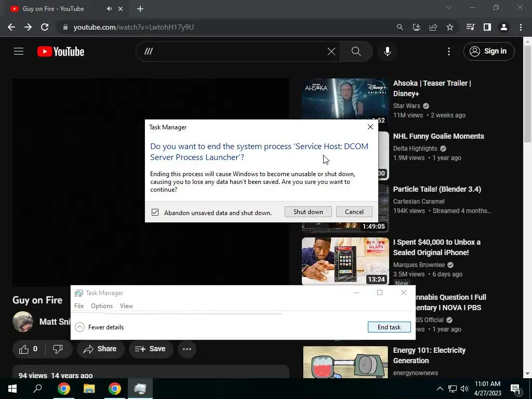Viewport: 532px width, 399px height.
Task: Open Particle Tails! (Blender 3.4) video title
Action: point(437,189)
